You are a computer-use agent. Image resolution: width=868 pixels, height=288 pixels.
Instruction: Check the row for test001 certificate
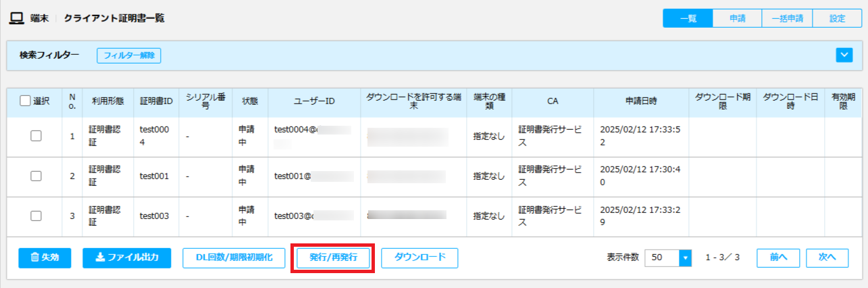point(36,176)
